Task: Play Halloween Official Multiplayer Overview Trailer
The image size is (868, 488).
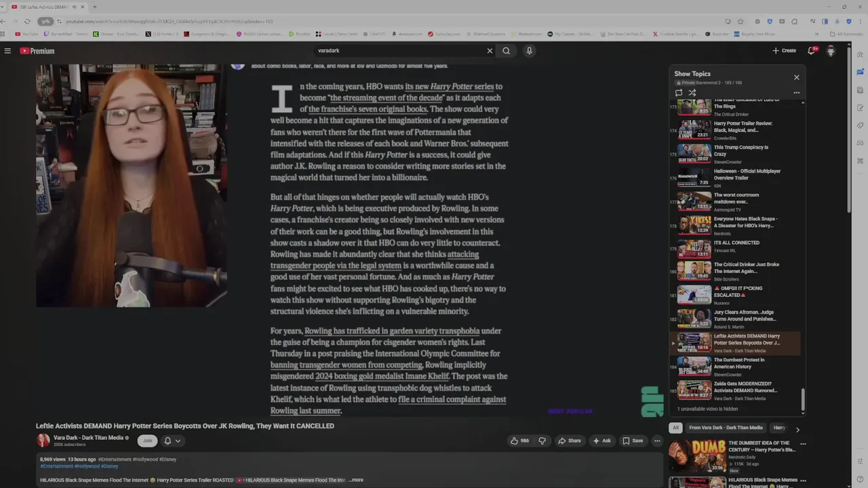Action: [x=736, y=178]
